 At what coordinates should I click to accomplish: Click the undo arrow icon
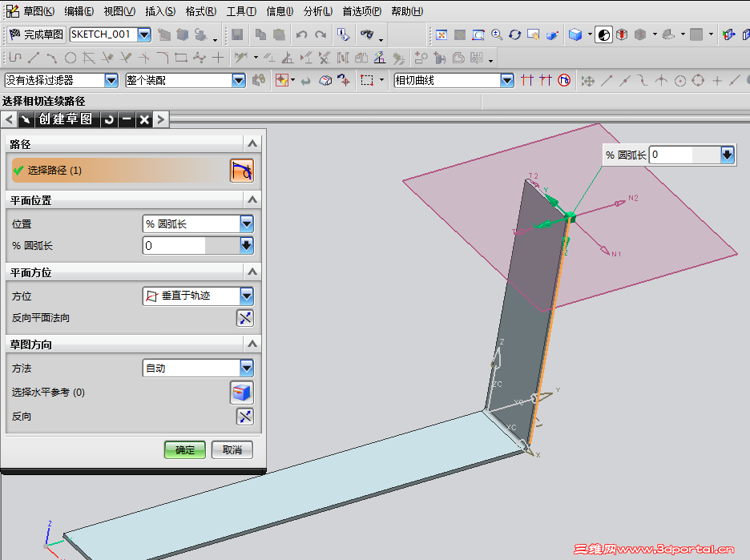coord(301,34)
